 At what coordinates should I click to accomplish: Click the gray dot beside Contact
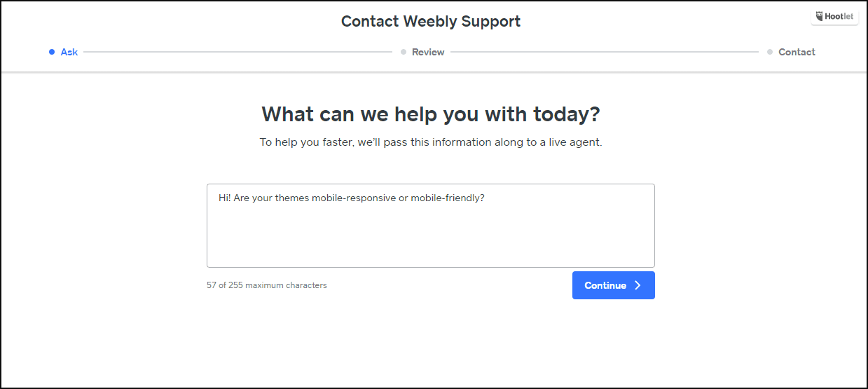click(770, 52)
